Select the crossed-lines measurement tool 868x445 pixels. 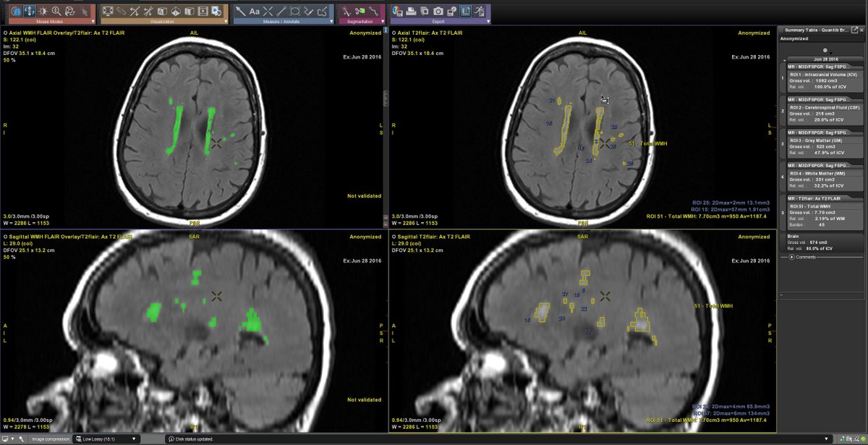pyautogui.click(x=268, y=11)
